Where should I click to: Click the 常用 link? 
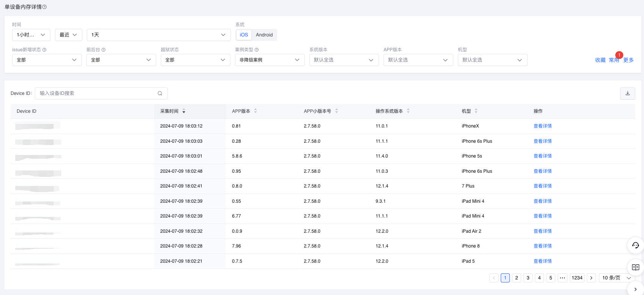pos(614,60)
